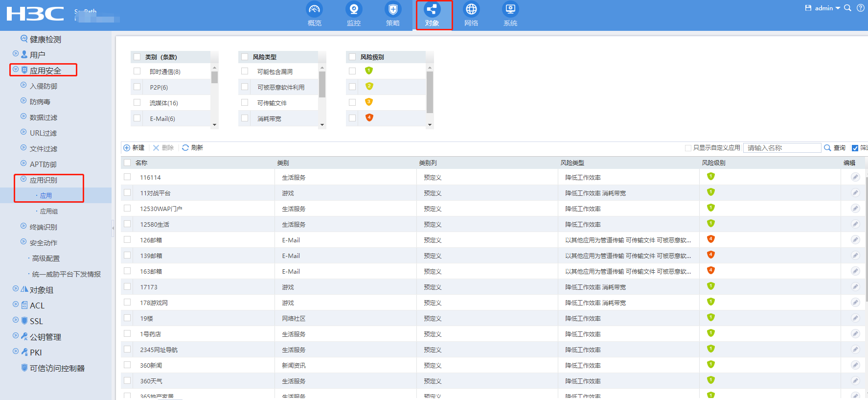The height and width of the screenshot is (400, 868).
Task: Focus the 请输入名称 search field
Action: coord(782,148)
